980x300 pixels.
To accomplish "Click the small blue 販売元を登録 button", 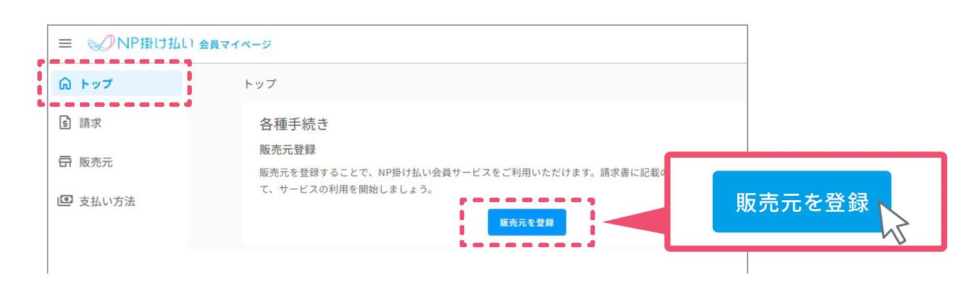I will tap(527, 223).
